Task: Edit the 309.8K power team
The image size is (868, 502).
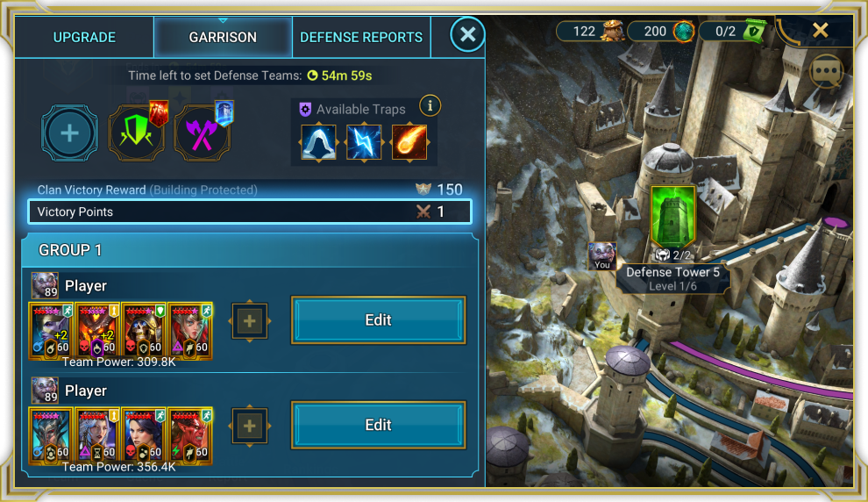Action: [x=378, y=319]
